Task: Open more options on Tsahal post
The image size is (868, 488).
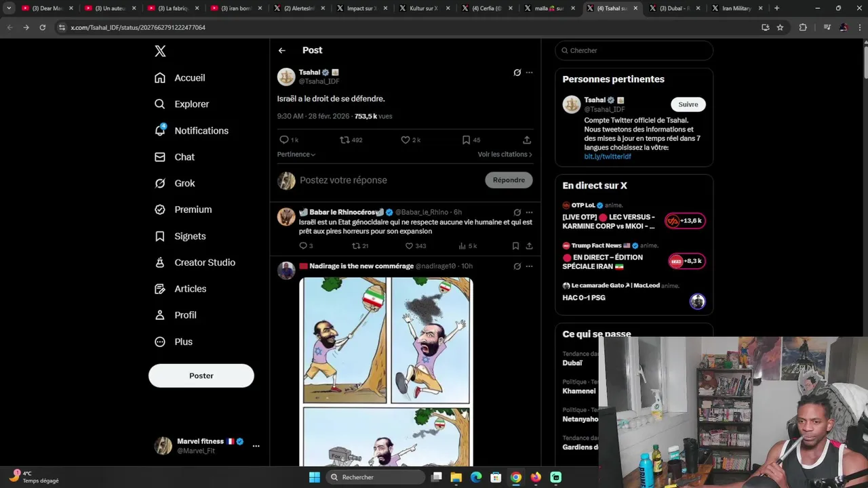Action: 529,73
